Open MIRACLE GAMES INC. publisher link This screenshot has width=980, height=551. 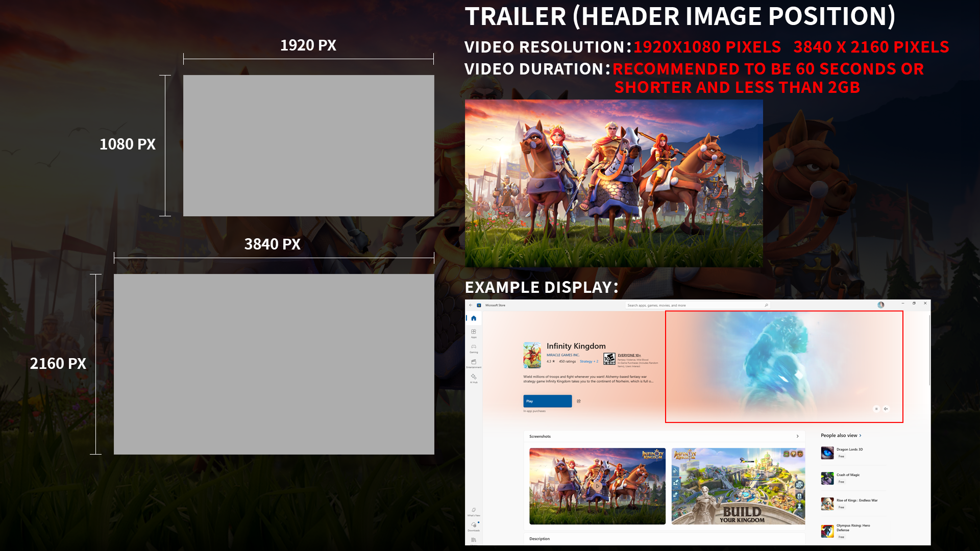click(x=563, y=355)
